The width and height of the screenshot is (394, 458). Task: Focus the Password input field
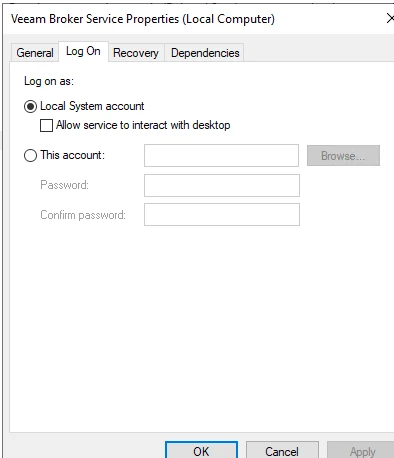click(222, 185)
